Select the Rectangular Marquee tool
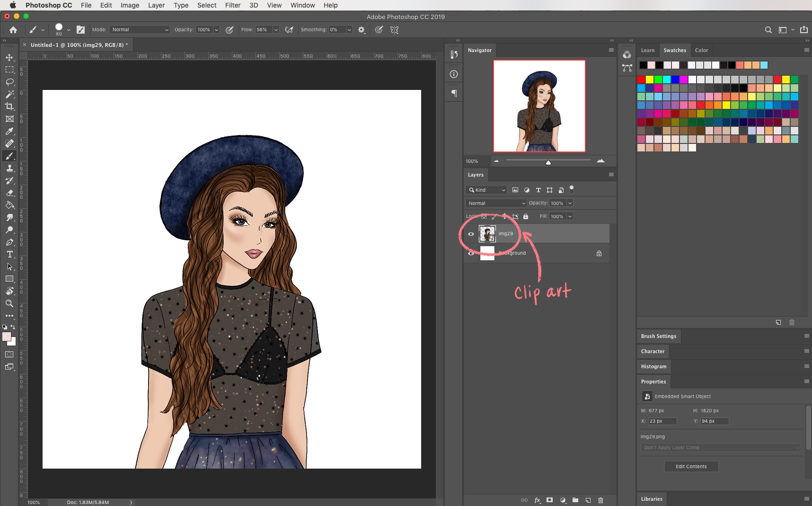The height and width of the screenshot is (506, 812). tap(9, 70)
